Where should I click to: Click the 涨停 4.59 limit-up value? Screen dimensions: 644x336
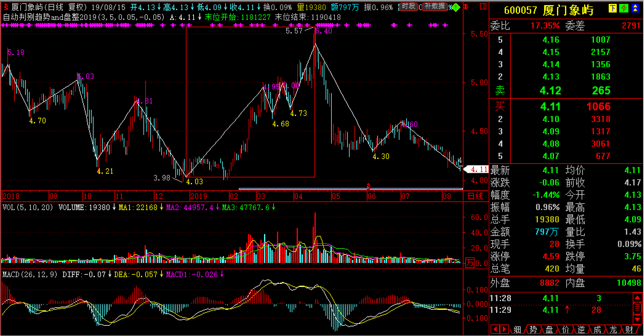coord(551,256)
